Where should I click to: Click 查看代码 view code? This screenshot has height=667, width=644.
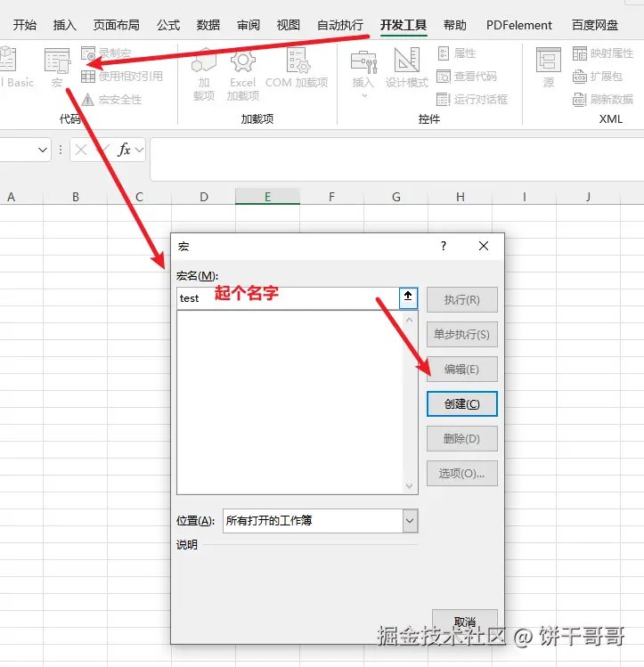coord(467,77)
